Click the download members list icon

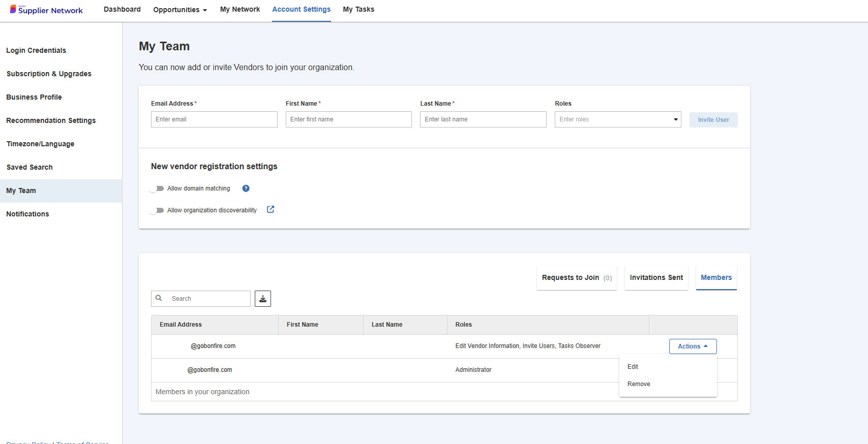pos(263,299)
